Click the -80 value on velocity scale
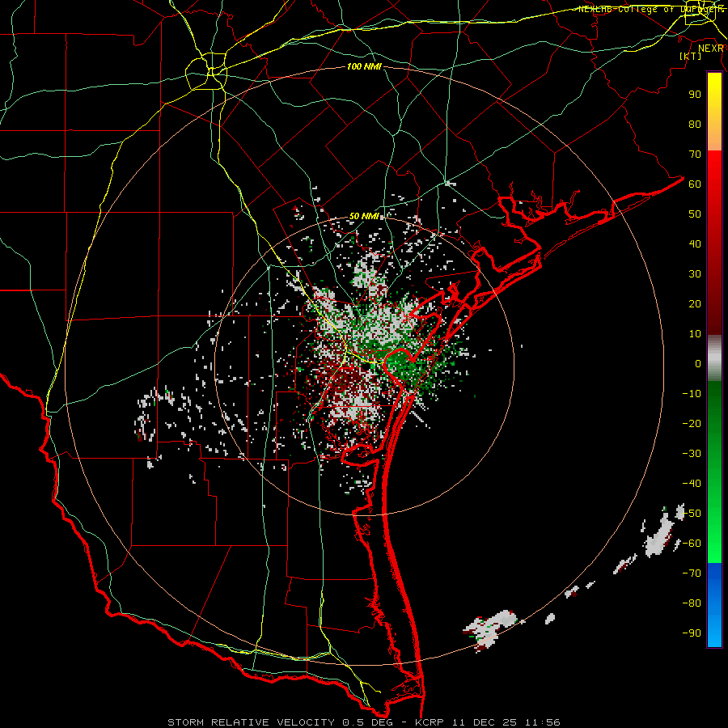728x728 pixels. pyautogui.click(x=692, y=603)
